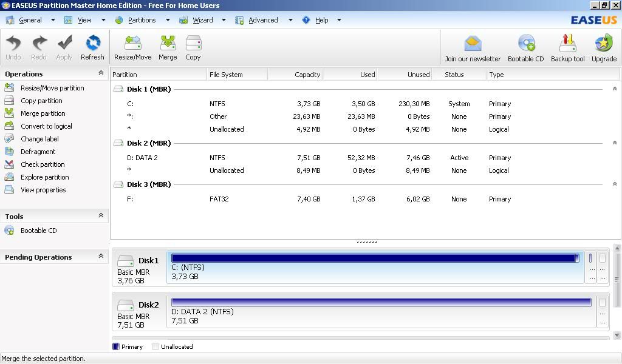Collapse the Tools panel
Viewport: 622px width, 364px height.
[x=101, y=215]
